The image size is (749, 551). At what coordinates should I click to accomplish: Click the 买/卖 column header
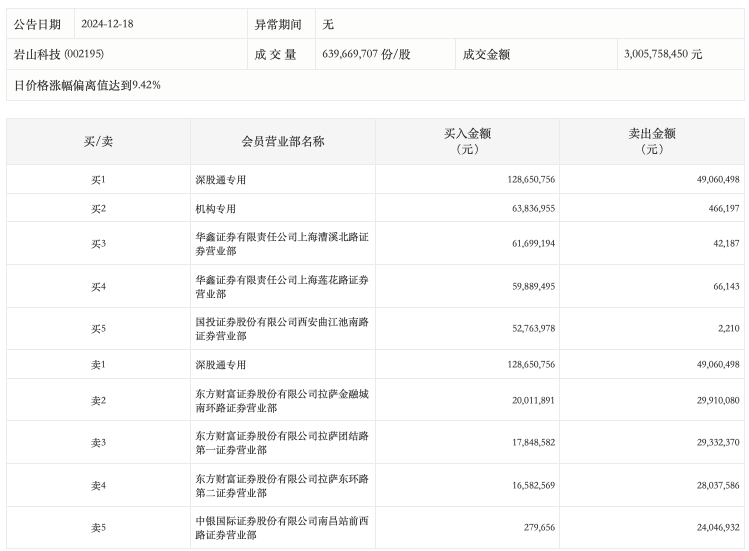(98, 141)
